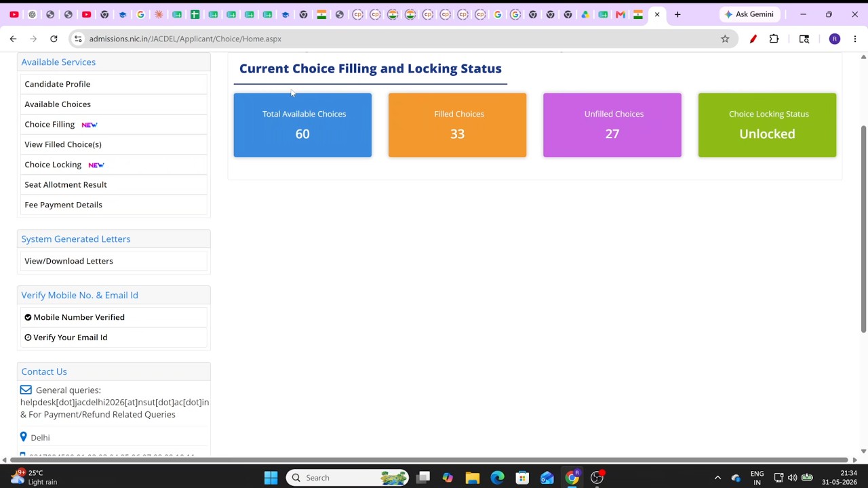Close the current active tab

tap(657, 14)
